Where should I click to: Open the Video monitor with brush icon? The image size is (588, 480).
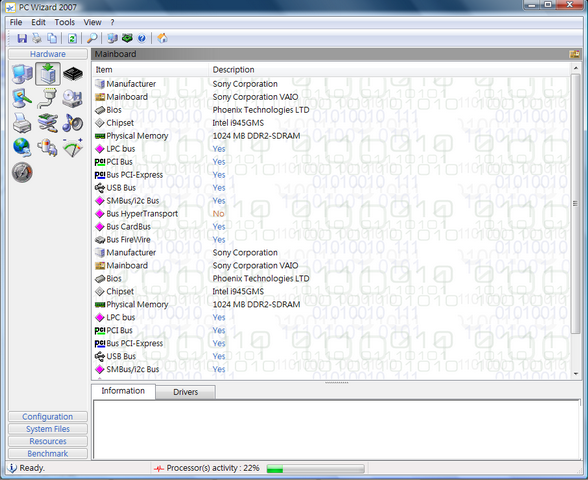[x=22, y=99]
